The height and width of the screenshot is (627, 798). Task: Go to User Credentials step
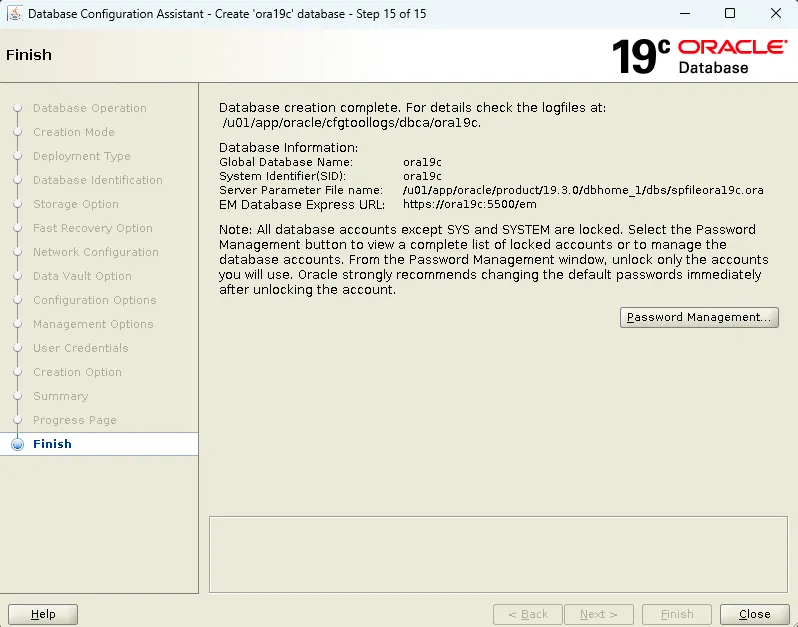pos(81,348)
